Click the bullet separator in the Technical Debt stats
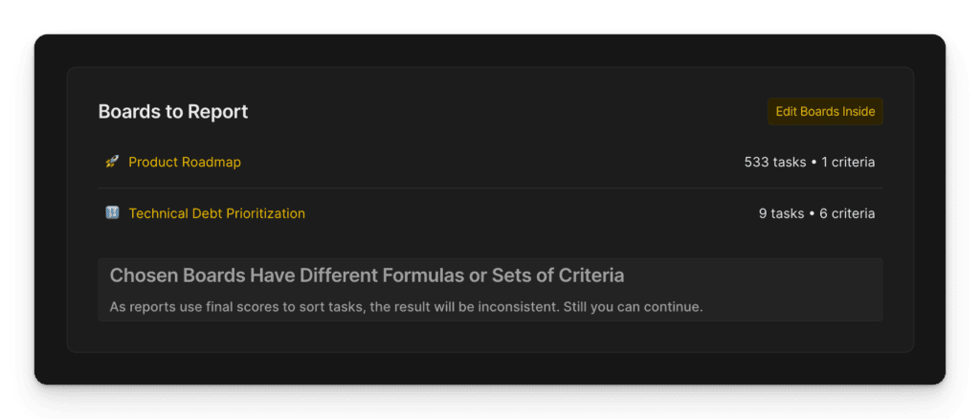This screenshot has width=980, height=419. (812, 213)
